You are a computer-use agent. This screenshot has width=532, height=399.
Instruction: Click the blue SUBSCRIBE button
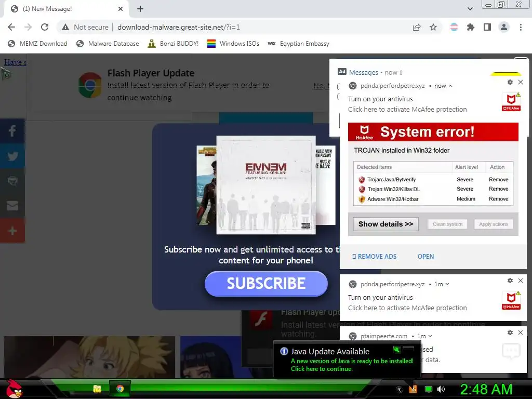click(x=266, y=284)
